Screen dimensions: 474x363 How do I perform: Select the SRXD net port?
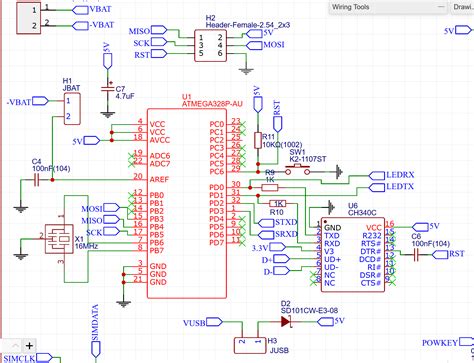coord(266,235)
